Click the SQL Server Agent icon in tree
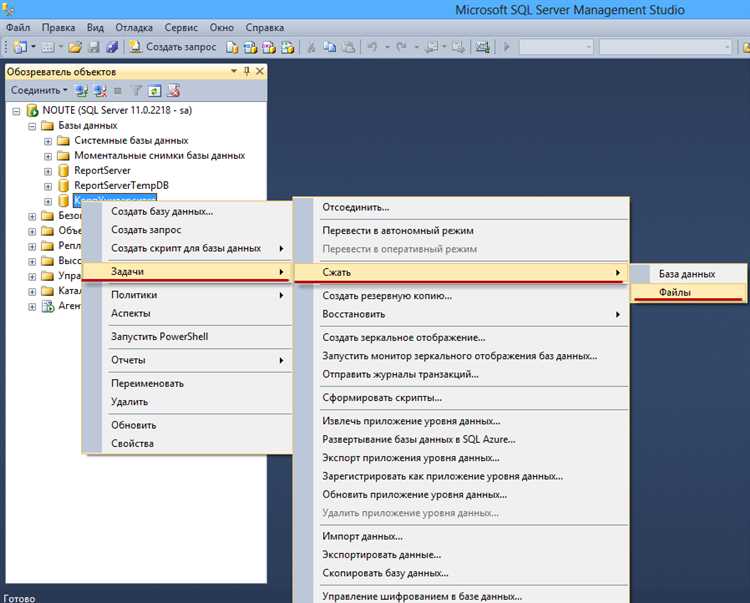 coord(47,306)
